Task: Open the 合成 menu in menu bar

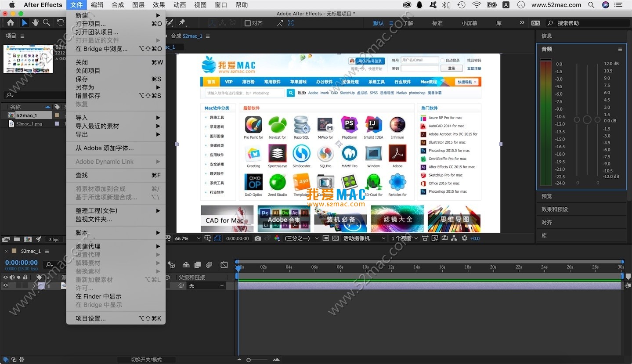Action: click(x=118, y=5)
